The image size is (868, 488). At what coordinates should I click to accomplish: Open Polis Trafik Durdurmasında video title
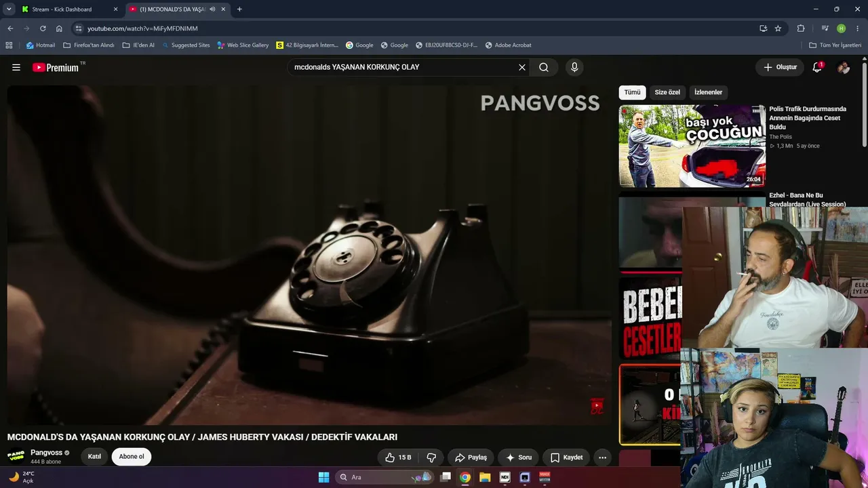click(x=808, y=118)
